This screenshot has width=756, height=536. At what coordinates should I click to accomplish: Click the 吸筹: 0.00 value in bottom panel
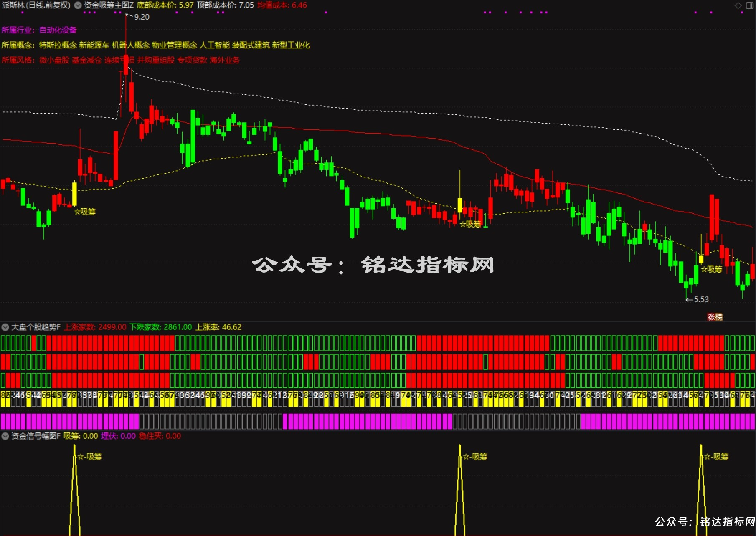point(81,436)
